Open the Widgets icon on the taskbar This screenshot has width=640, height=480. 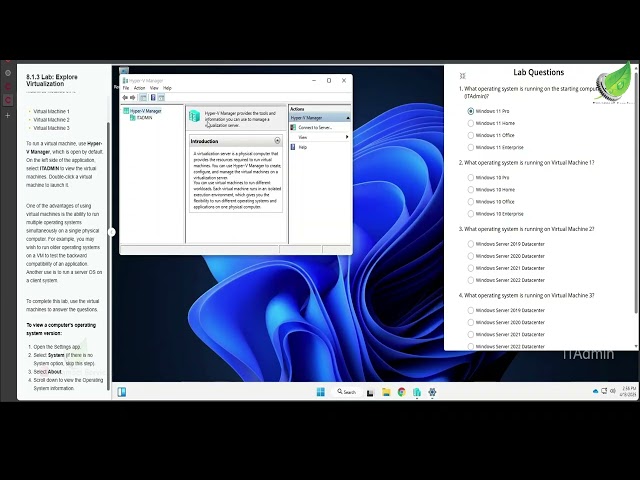pos(122,392)
